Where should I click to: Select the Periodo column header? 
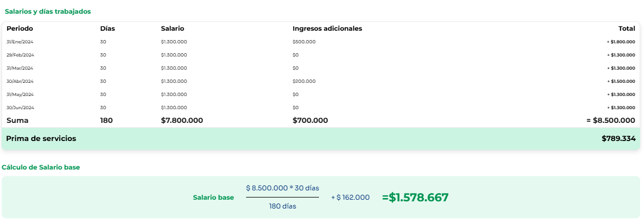20,29
